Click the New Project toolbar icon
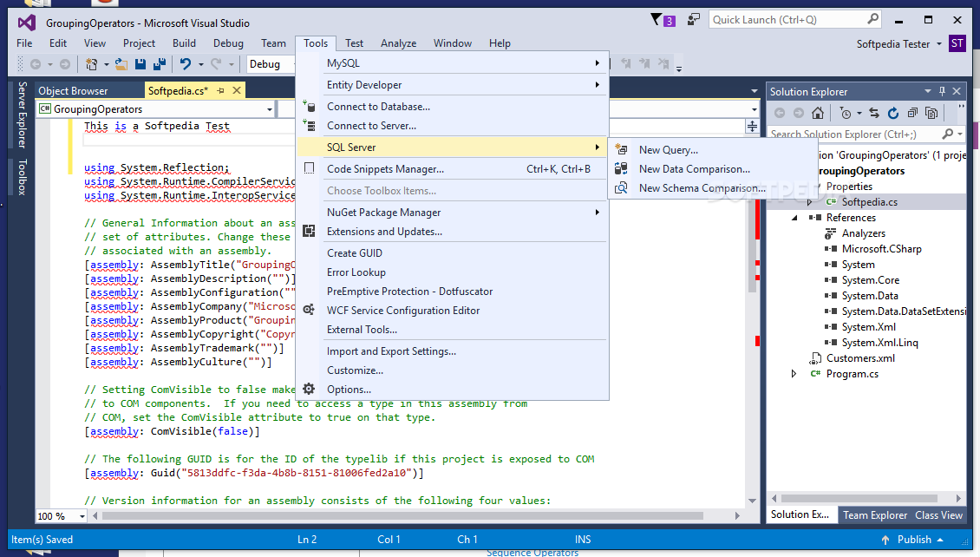This screenshot has width=980, height=557. click(x=92, y=63)
